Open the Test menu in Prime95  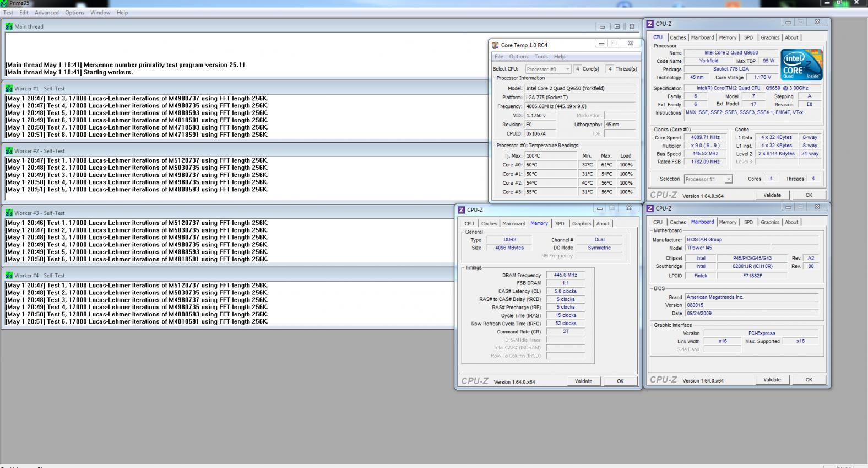[8, 12]
